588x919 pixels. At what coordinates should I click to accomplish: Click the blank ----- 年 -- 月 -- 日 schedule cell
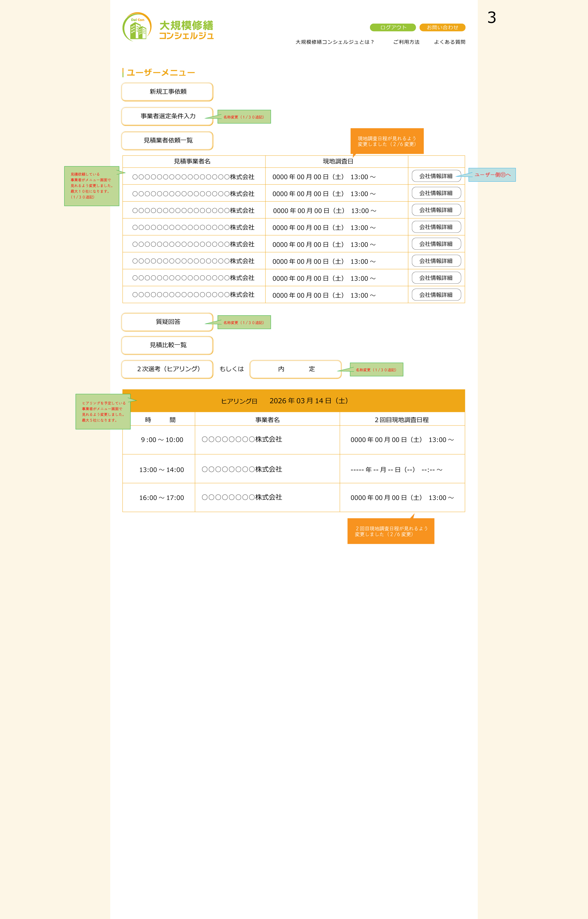click(402, 470)
